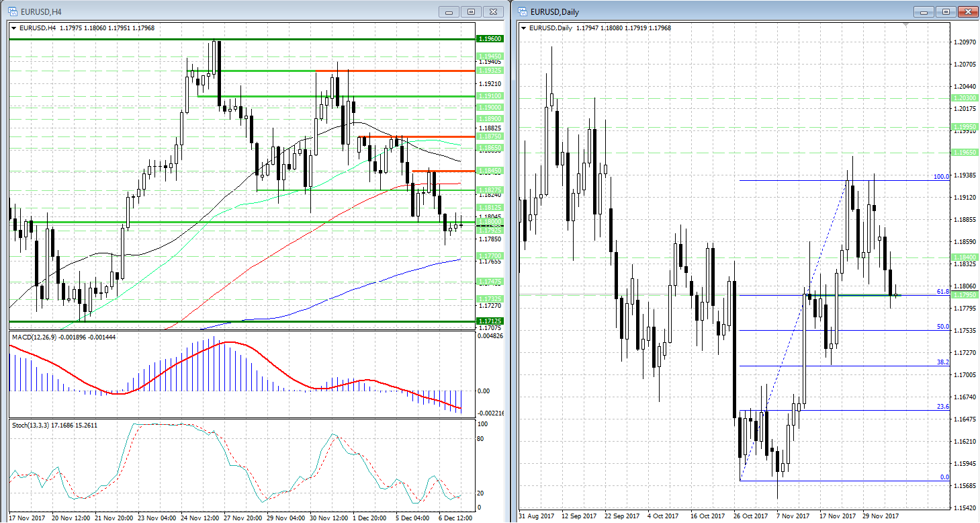Minimize the EURUSD,Daily chart window
This screenshot has width=980, height=523.
[x=924, y=11]
